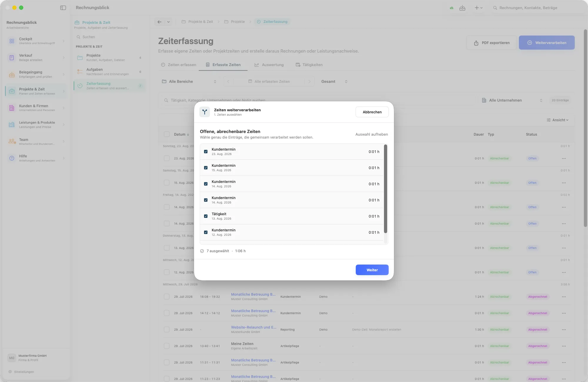This screenshot has height=382, width=588.
Task: Open row options for 23. Aug. 2026 entry
Action: click(x=564, y=159)
